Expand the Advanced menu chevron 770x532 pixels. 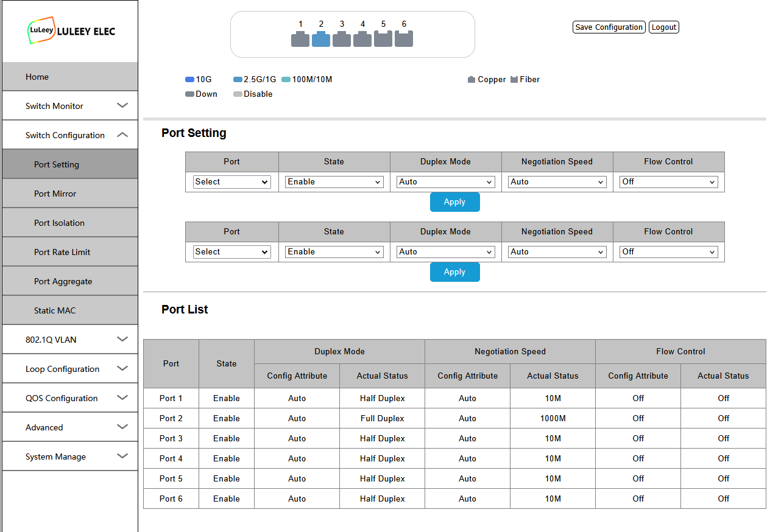[x=122, y=427]
